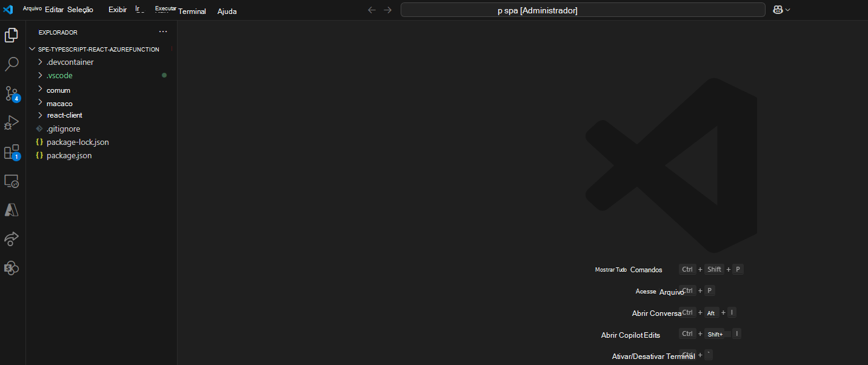Expand the comum folder
Viewport: 868px width, 365px height.
(x=40, y=89)
